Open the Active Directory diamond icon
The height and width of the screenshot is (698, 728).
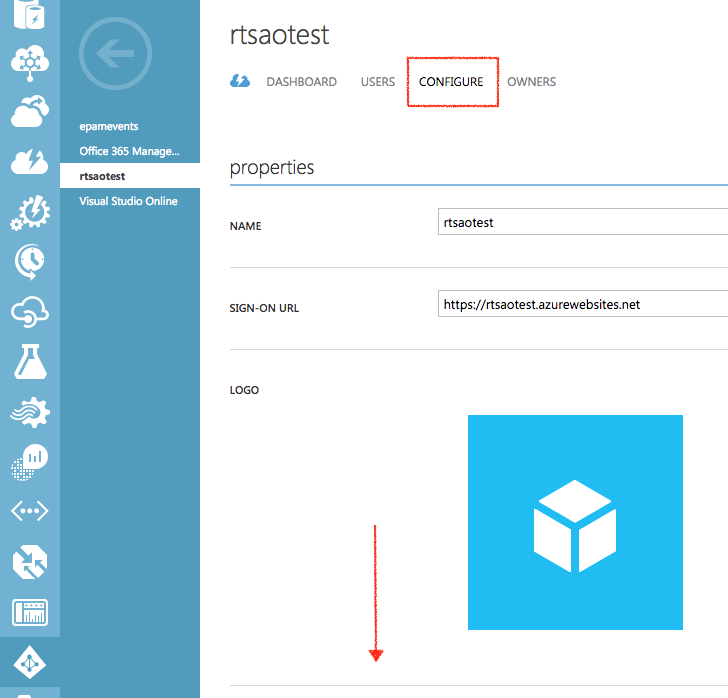(x=30, y=662)
